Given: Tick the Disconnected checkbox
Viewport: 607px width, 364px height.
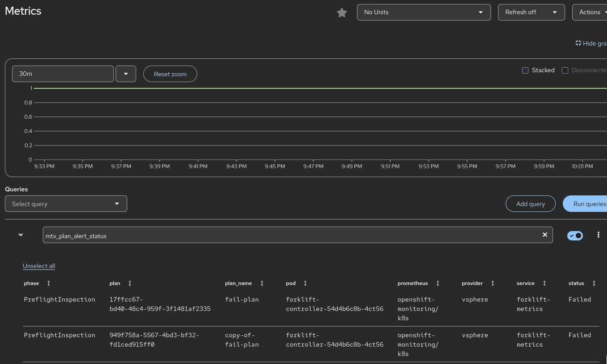Looking at the screenshot, I should pyautogui.click(x=565, y=70).
